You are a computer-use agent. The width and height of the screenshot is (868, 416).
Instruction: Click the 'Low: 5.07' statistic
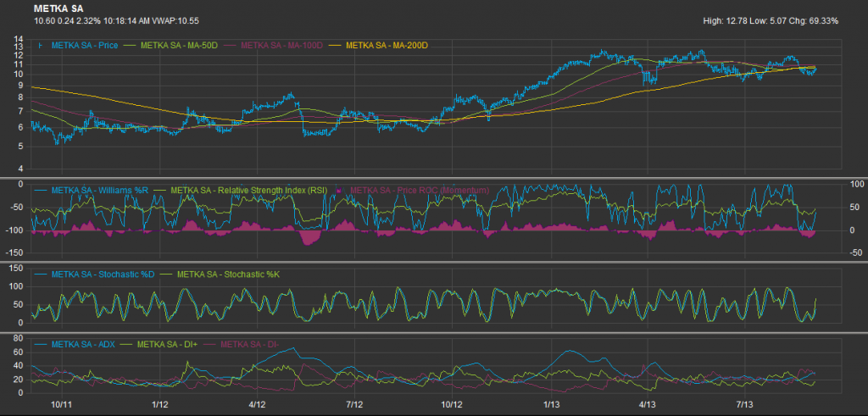tap(768, 21)
